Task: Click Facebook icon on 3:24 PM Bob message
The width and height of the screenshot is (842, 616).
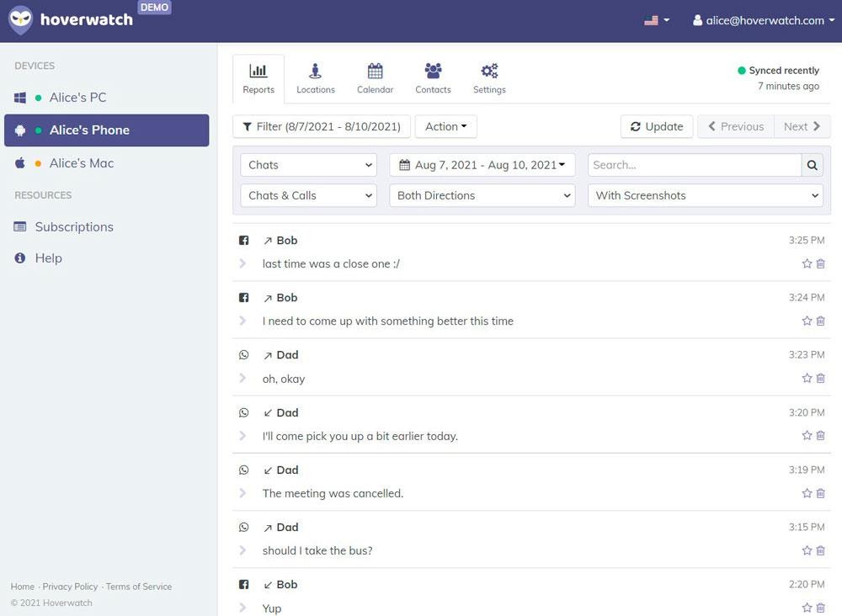Action: pos(244,298)
